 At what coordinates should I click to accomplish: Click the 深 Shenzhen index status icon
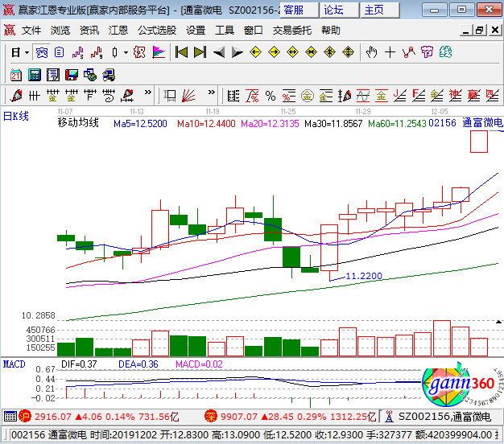pos(210,417)
